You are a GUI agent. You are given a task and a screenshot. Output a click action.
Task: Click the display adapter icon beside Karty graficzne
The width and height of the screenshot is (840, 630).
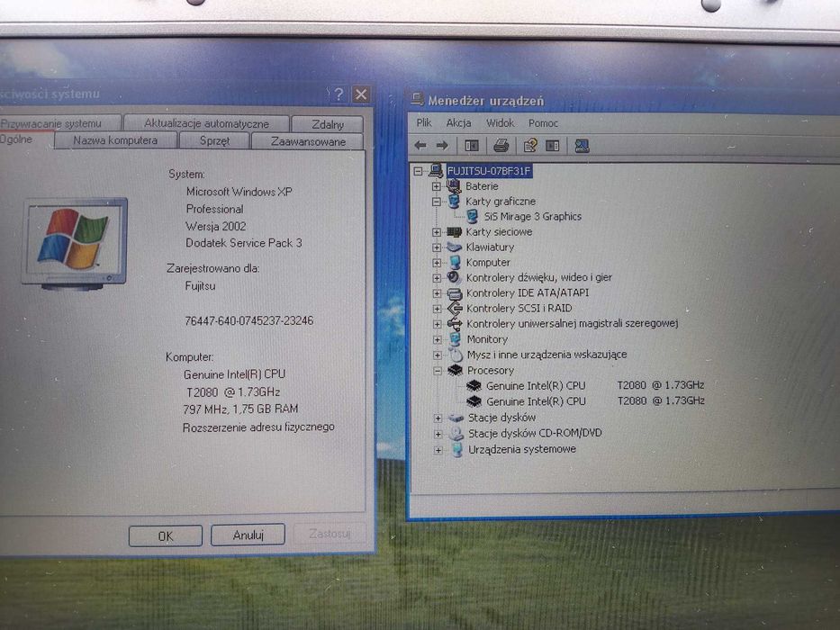tap(454, 202)
